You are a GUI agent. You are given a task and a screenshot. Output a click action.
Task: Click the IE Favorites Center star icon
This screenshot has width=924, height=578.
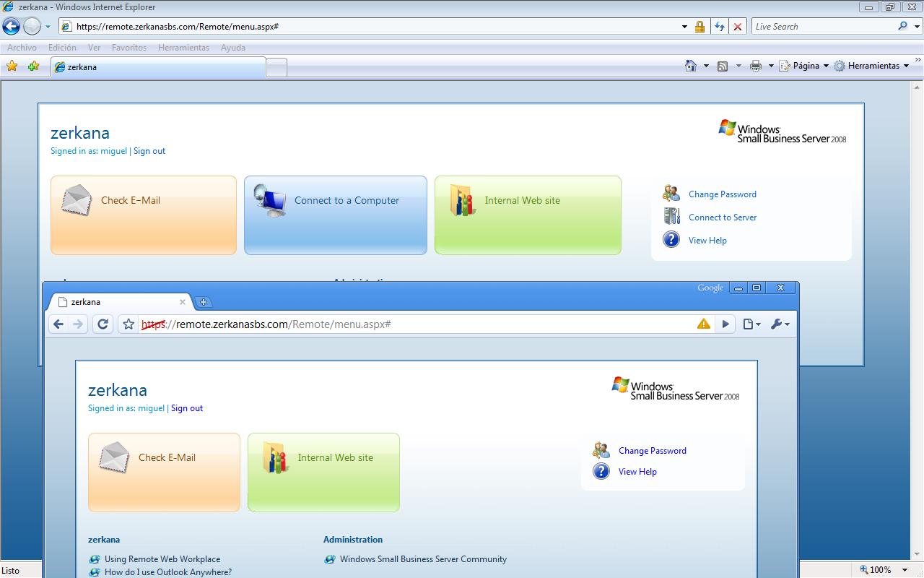click(x=12, y=66)
